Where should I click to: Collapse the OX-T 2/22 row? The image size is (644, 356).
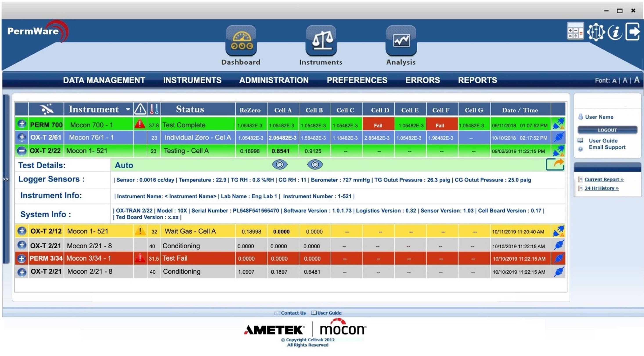(22, 151)
